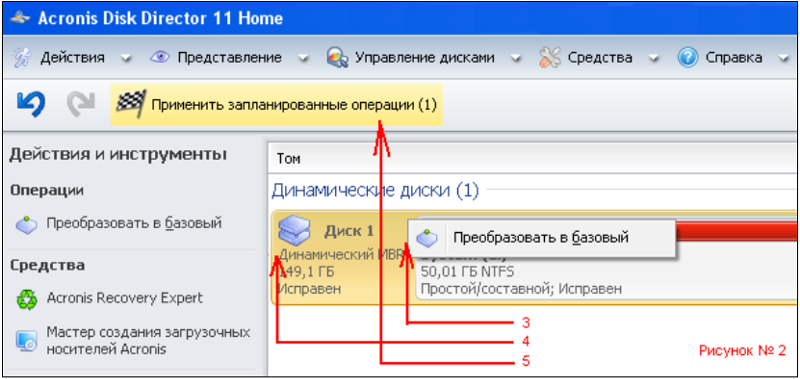Click the Том column header
This screenshot has width=800, height=379.
[289, 159]
